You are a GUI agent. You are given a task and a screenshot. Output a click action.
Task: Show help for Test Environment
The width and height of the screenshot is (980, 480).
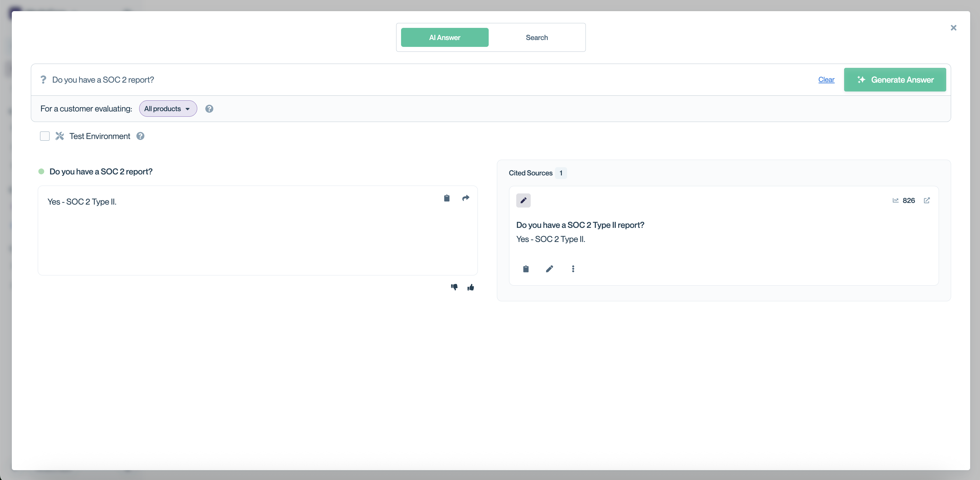coord(140,136)
